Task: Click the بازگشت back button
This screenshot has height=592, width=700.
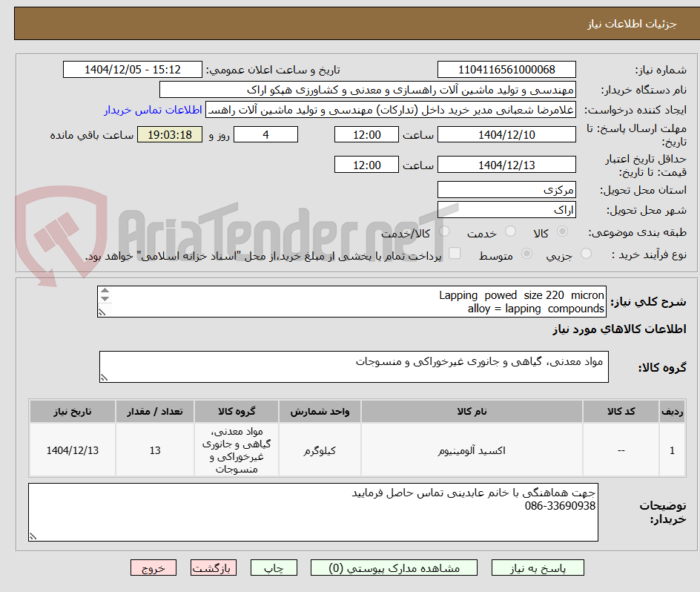Action: [214, 568]
